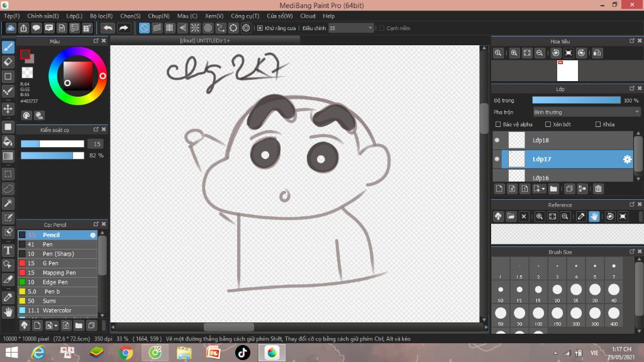Open Pha trộn blend mode dropdown
The height and width of the screenshot is (362, 644).
(587, 112)
